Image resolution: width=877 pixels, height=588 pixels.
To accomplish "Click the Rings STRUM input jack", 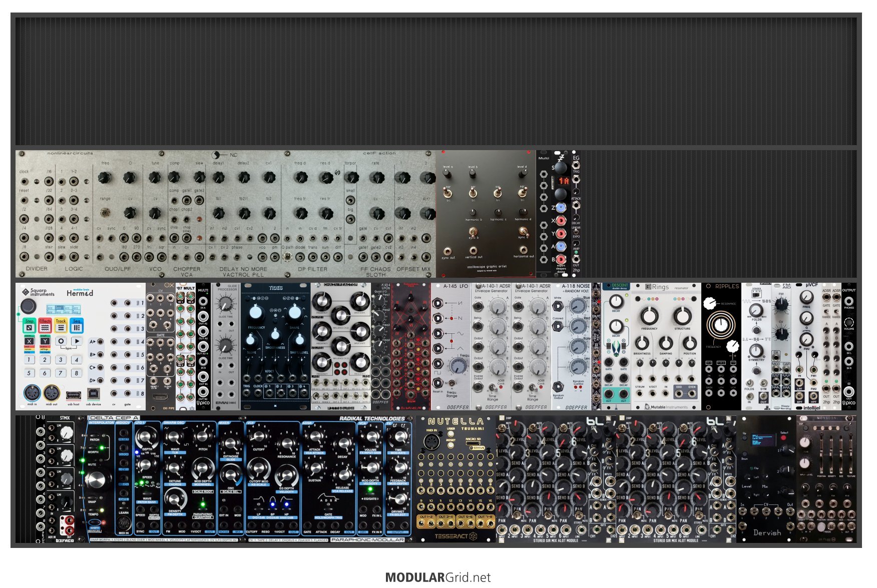I will click(640, 394).
